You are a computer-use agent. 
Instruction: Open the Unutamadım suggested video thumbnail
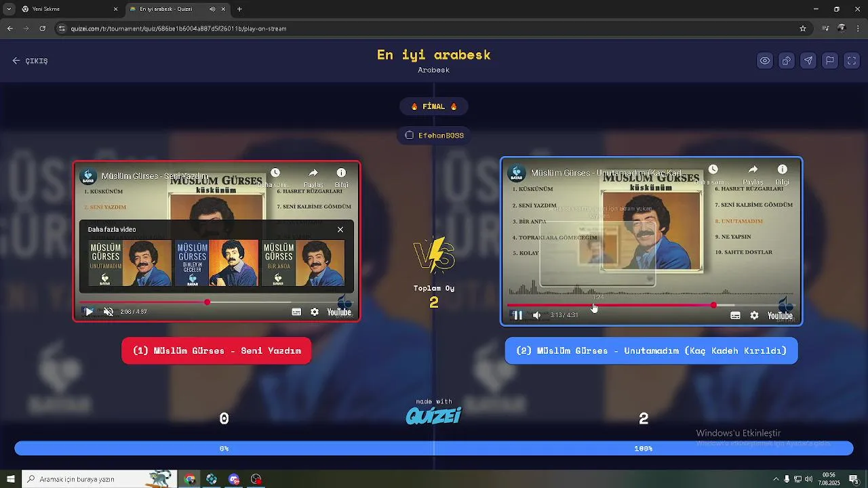pos(130,263)
